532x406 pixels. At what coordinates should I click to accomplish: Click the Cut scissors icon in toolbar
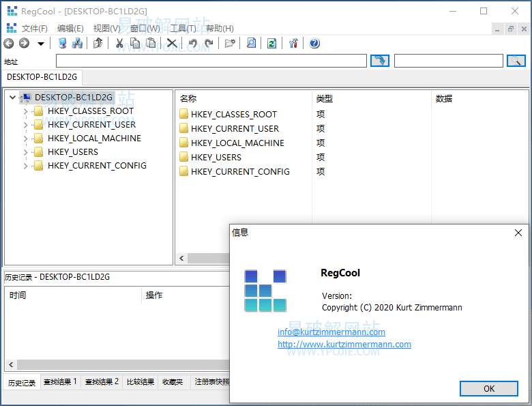click(119, 44)
